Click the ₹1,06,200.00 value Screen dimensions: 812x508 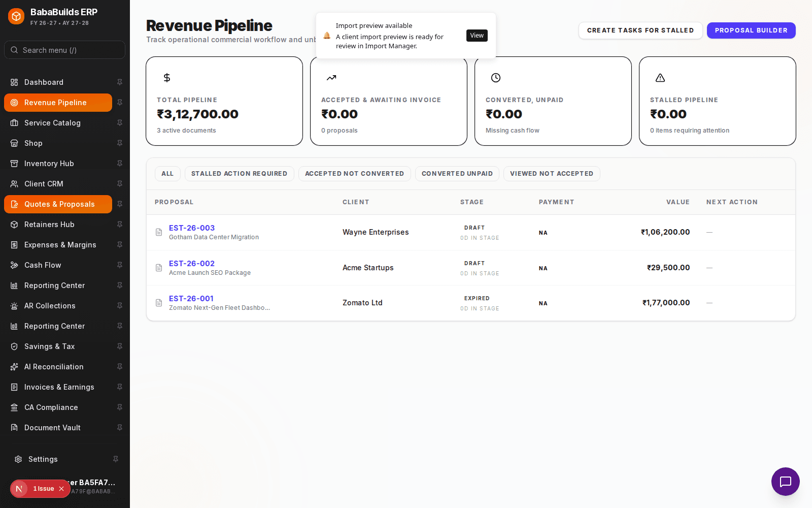(665, 232)
